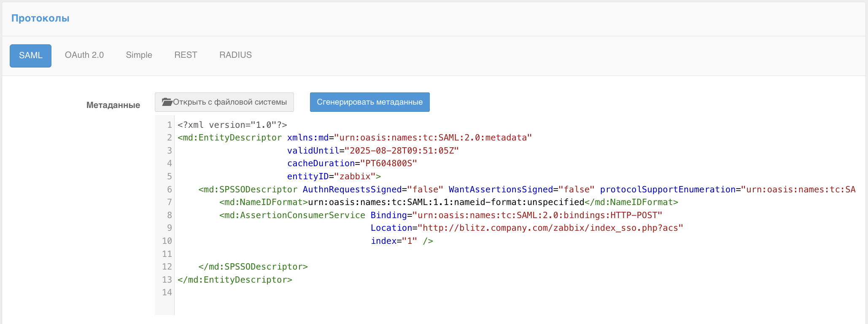Screen dimensions: 868x324
Task: Click the cacheDuration "PT604800S" value
Action: pyautogui.click(x=388, y=163)
